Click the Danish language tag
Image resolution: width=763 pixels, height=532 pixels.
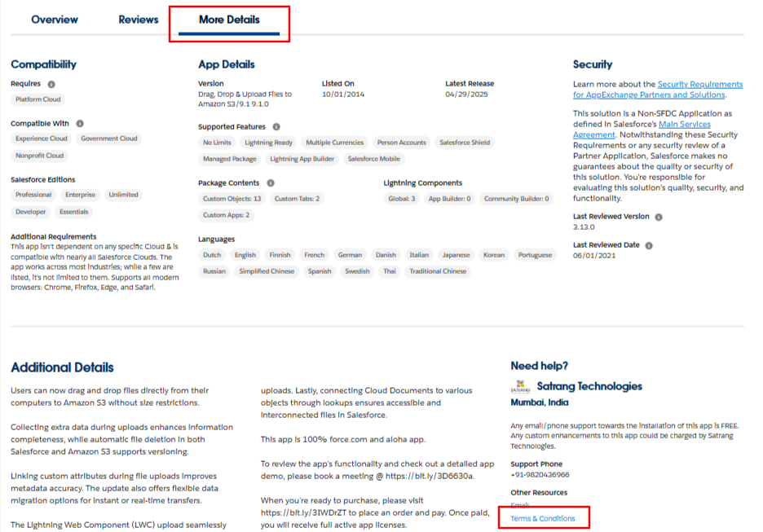pos(386,255)
